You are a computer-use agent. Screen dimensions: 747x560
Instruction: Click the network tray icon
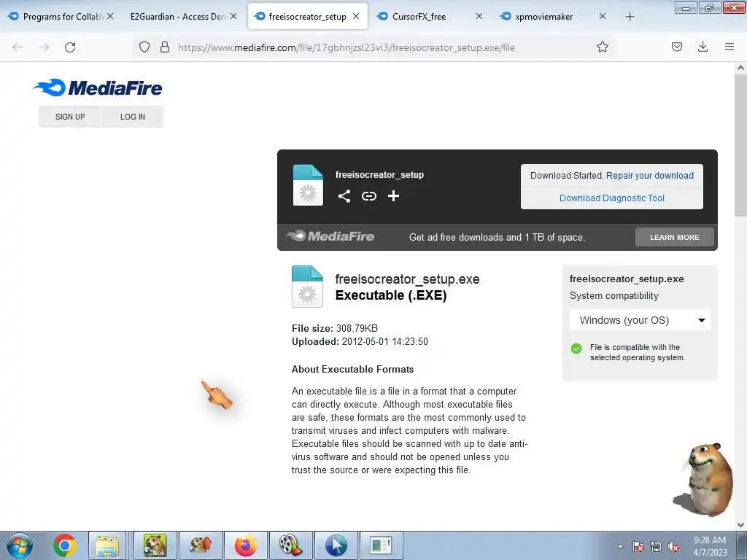pyautogui.click(x=656, y=546)
